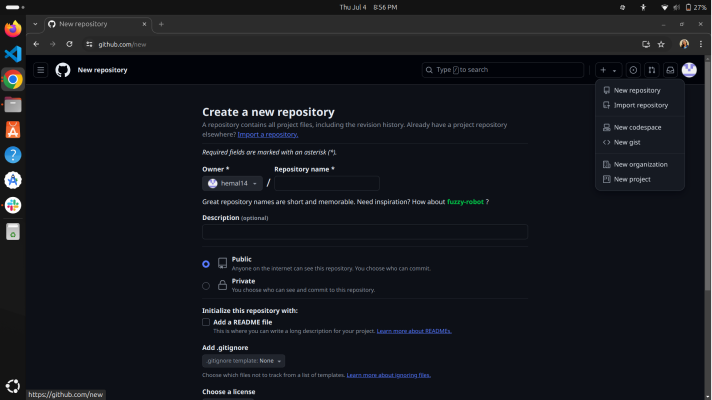Viewport: 712px width, 400px height.
Task: Bookmark this page with the star icon
Action: [x=661, y=44]
